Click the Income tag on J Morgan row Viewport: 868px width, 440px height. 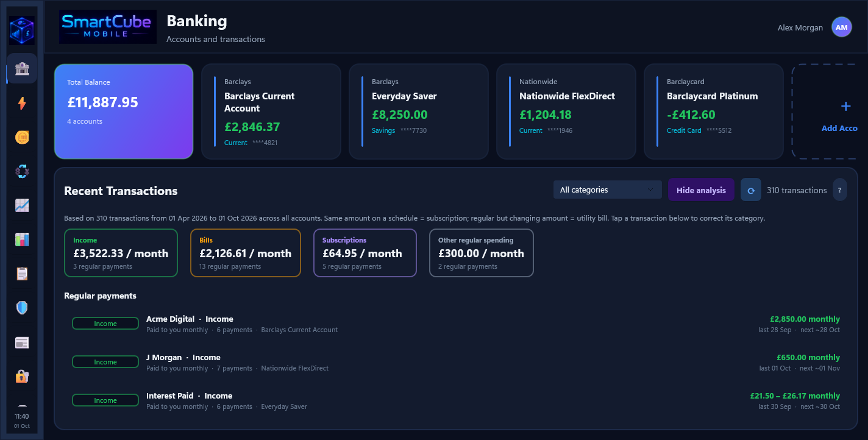(105, 362)
